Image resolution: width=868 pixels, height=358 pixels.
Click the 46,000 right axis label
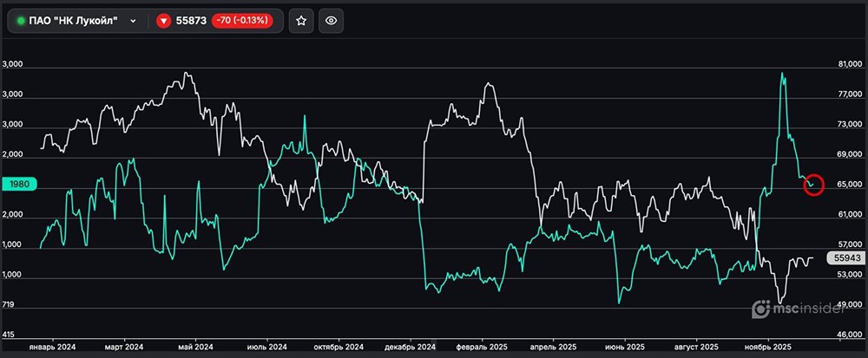[848, 334]
